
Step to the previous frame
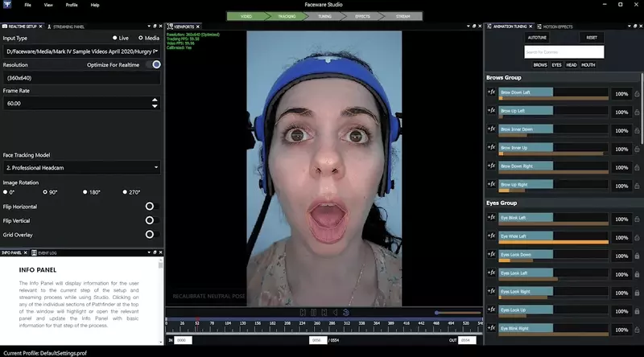(x=303, y=313)
